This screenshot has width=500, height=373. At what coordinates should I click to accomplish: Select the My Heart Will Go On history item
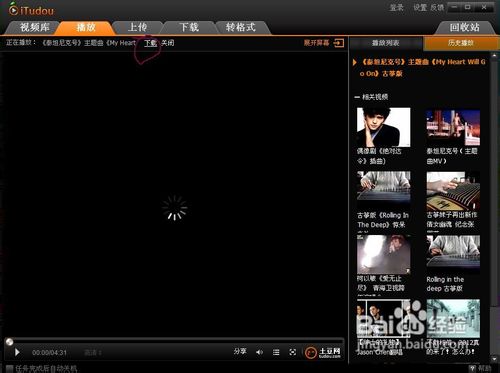(423, 67)
